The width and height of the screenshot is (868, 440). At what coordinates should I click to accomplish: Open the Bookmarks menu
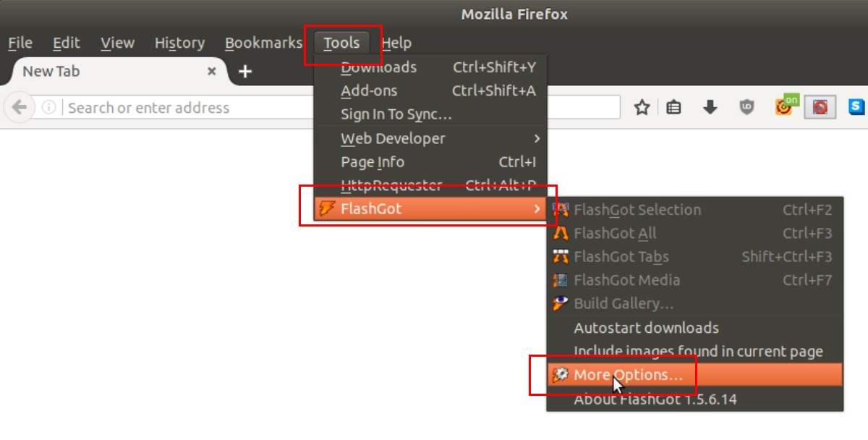coord(263,43)
